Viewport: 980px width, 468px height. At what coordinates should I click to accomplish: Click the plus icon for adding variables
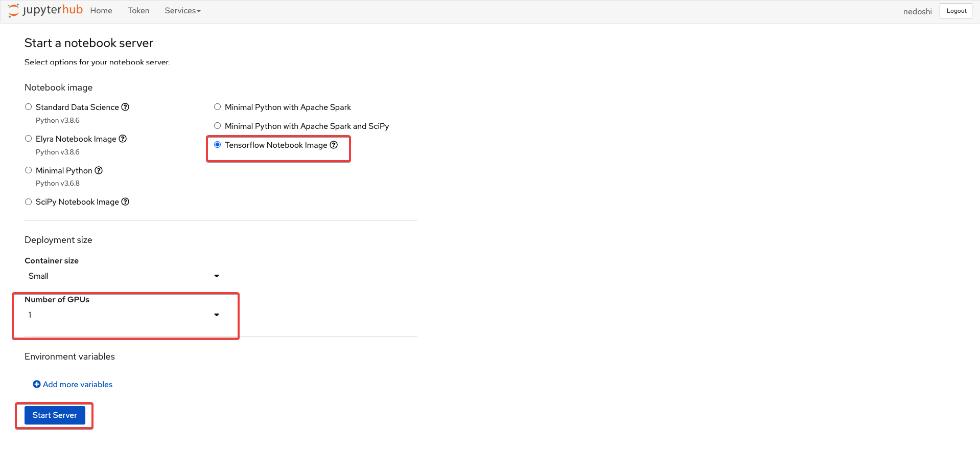pyautogui.click(x=37, y=384)
